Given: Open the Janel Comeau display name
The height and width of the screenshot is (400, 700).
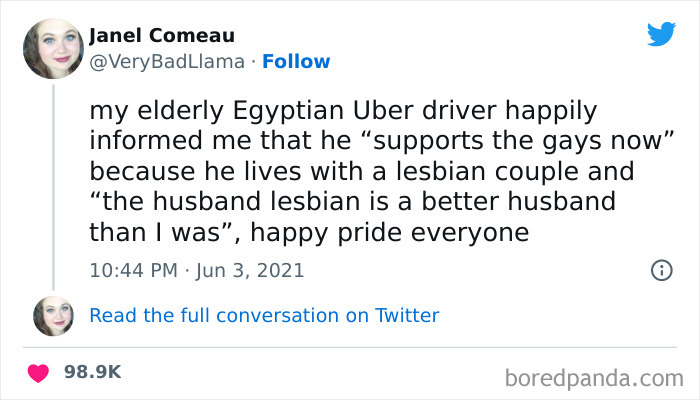Looking at the screenshot, I should [x=162, y=36].
